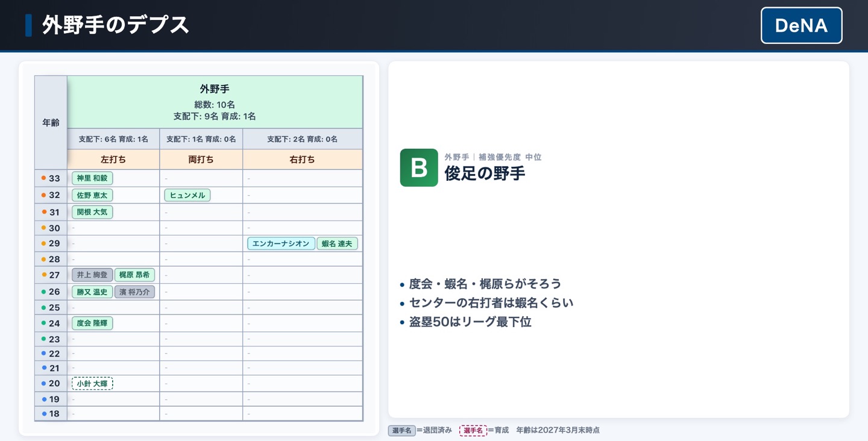Click the age 20 row label
Screen dimensions: 868x441
click(x=51, y=383)
